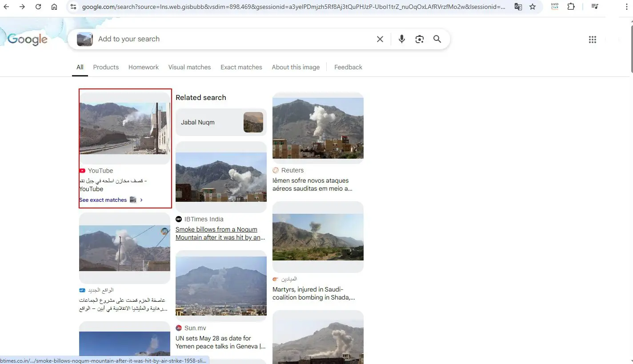Open the Reuters smoke mountain thumbnail

click(x=318, y=128)
